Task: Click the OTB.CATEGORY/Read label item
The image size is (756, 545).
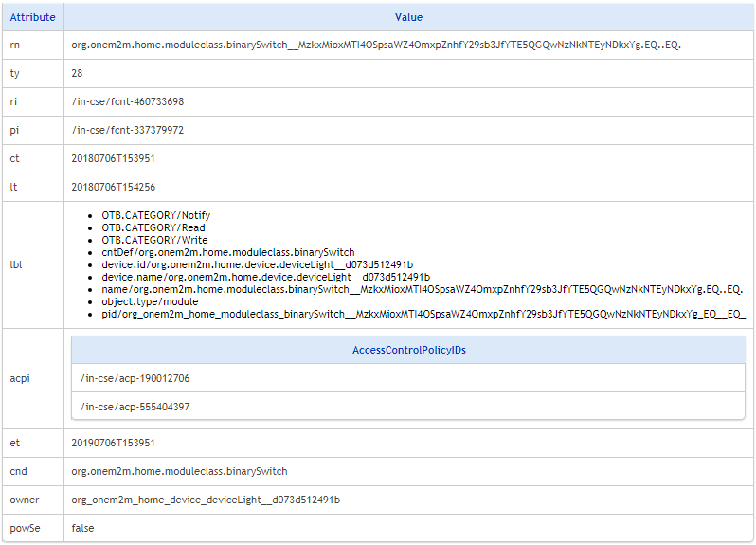Action: click(x=153, y=227)
